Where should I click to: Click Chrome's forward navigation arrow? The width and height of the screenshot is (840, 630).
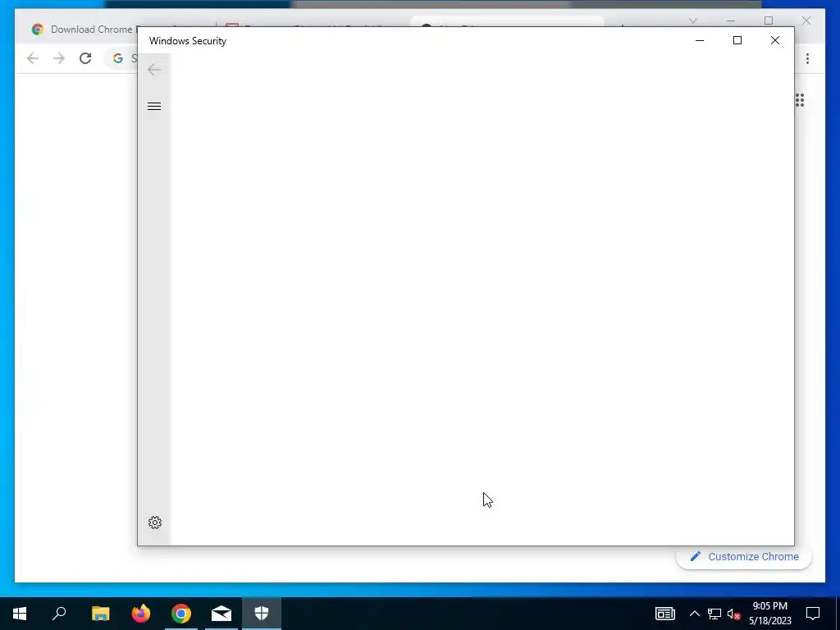(59, 58)
